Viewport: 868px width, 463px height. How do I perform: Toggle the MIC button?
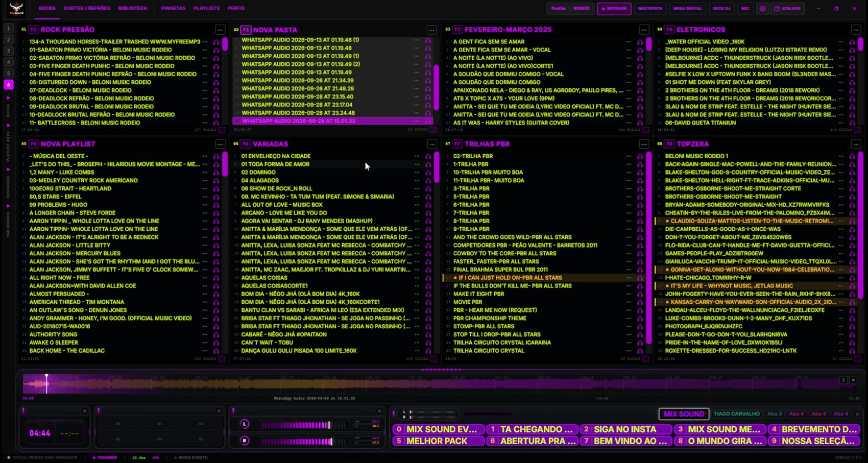coord(745,9)
